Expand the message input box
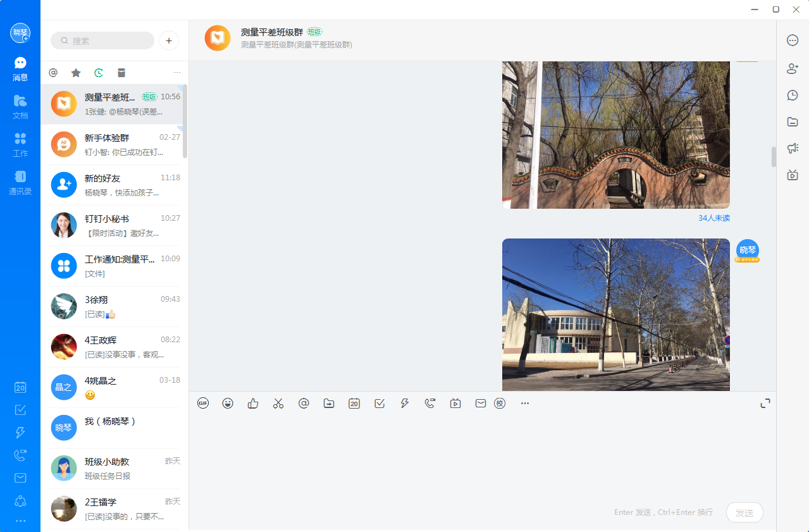809x532 pixels. [765, 403]
